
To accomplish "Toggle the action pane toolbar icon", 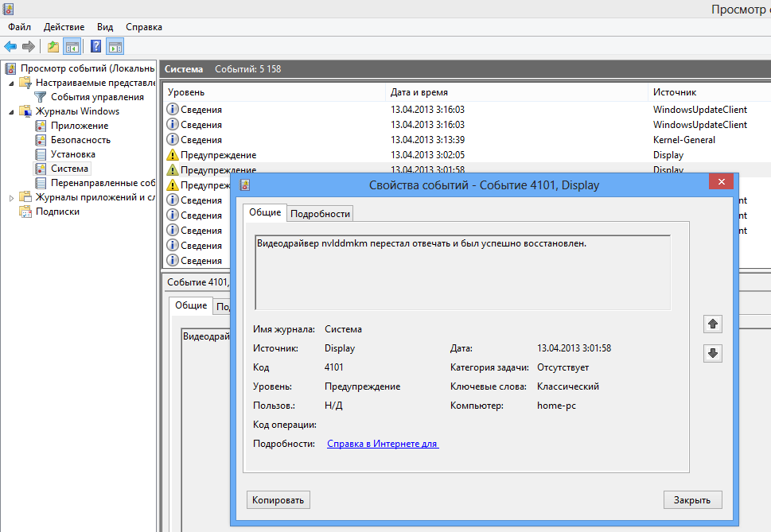I will pyautogui.click(x=115, y=47).
